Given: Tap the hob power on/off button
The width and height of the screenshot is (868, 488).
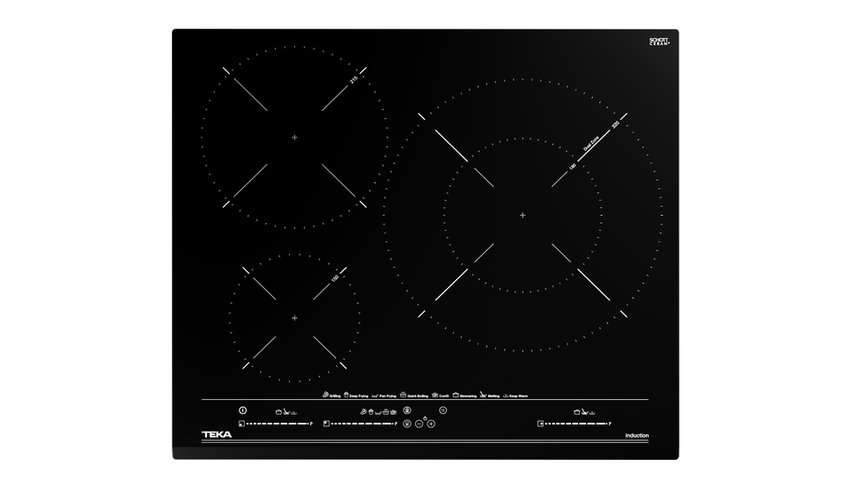Looking at the screenshot, I should [x=242, y=410].
